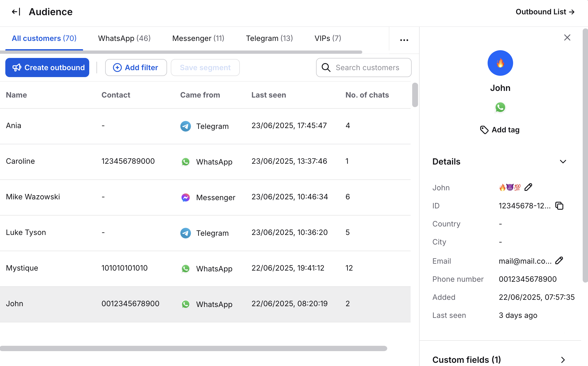Click the Search customers input field
The height and width of the screenshot is (366, 588).
point(367,68)
